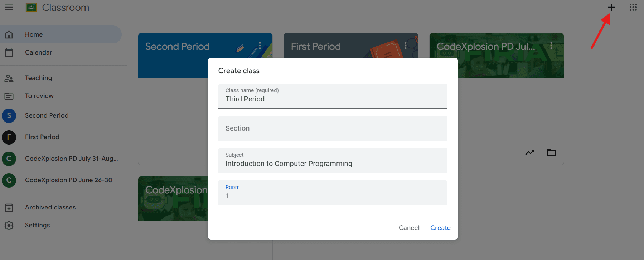Click the Archived classes icon
Image resolution: width=644 pixels, height=260 pixels.
9,207
